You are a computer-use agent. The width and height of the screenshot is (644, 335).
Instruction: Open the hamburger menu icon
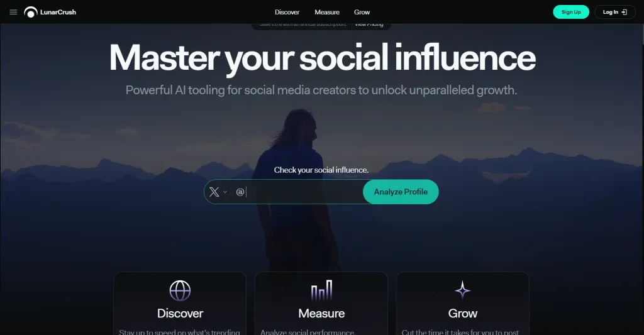coord(13,12)
